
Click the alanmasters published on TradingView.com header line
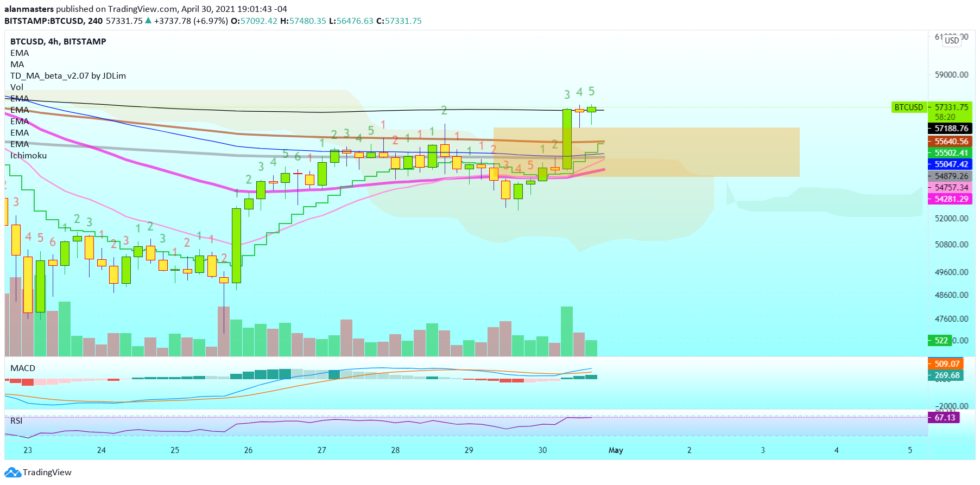pyautogui.click(x=146, y=9)
